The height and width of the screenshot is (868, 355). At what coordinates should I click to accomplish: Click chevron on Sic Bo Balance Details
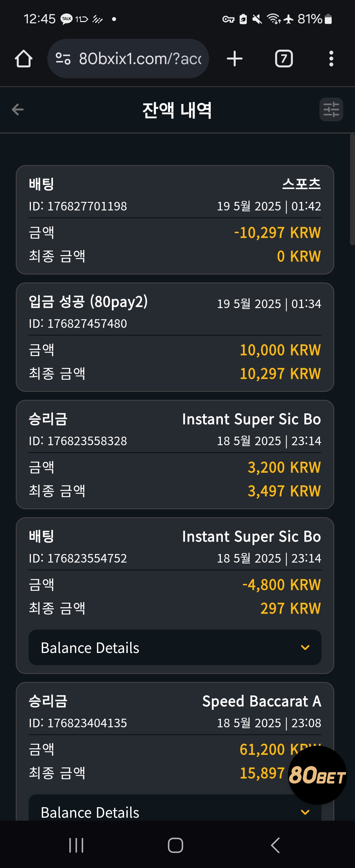[x=305, y=648]
